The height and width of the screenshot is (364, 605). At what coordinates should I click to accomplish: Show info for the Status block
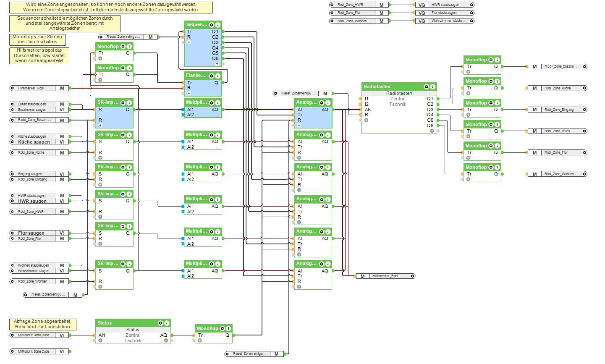pos(166,323)
